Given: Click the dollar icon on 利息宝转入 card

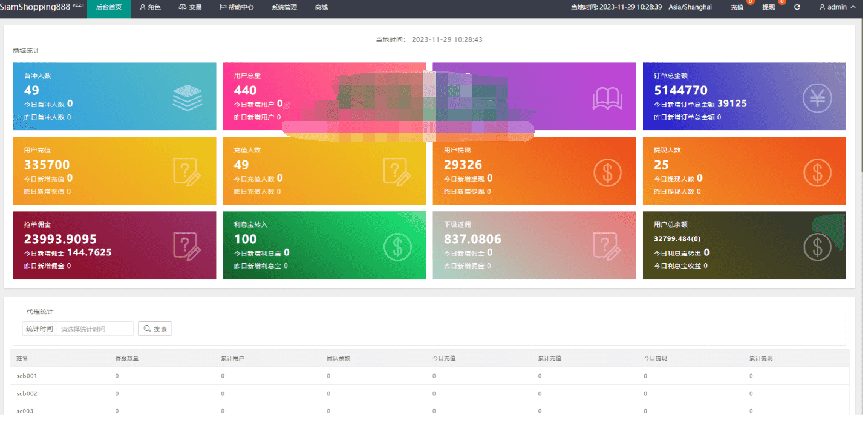Looking at the screenshot, I should [x=397, y=246].
